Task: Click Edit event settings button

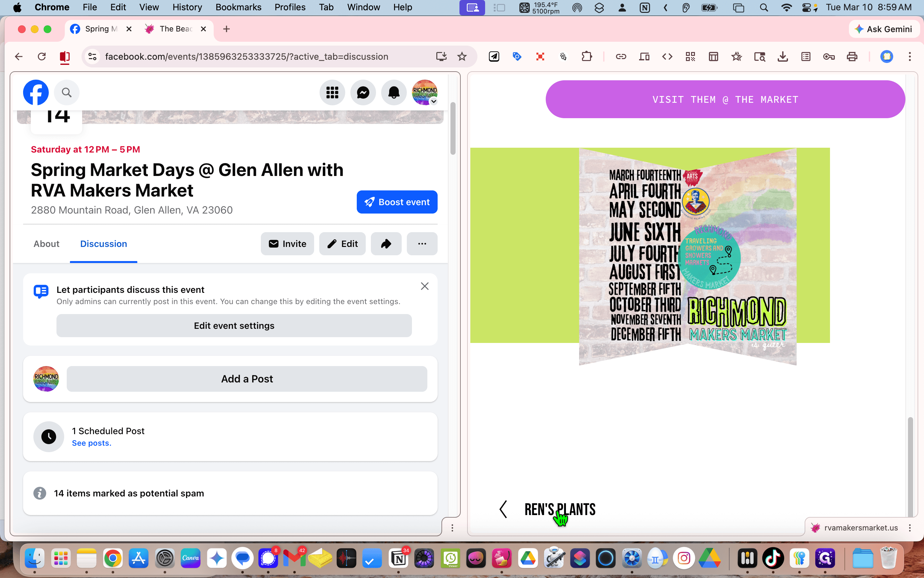Action: click(234, 326)
